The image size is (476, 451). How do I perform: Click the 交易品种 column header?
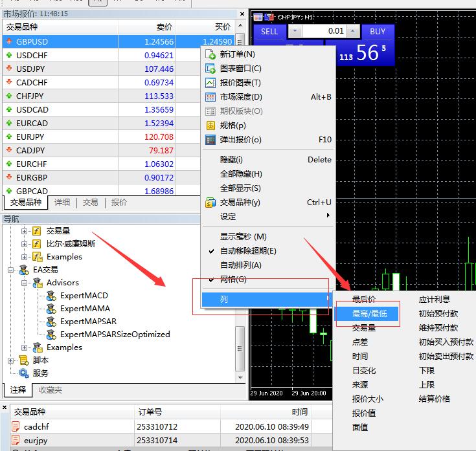pos(60,27)
